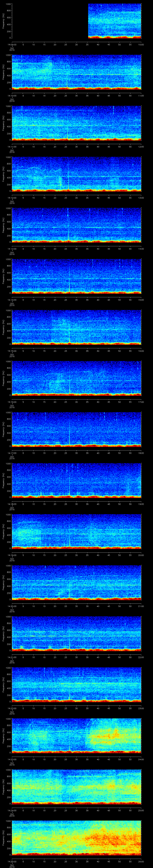Click the '19:00' end-of-axis time label
This screenshot has width=153, height=868.
click(141, 504)
